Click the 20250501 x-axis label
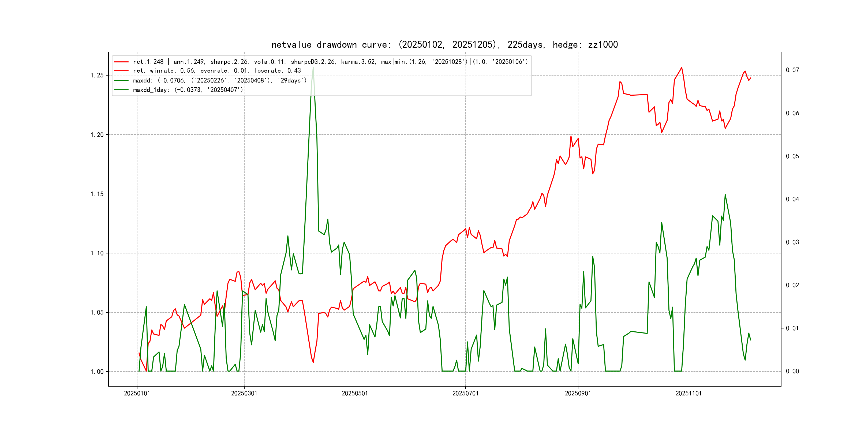 tap(354, 393)
